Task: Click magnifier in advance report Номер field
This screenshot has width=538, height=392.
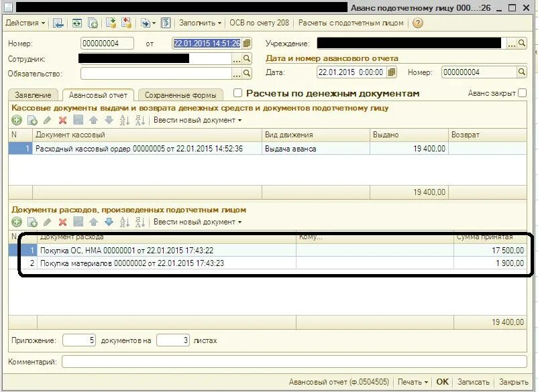Action: coord(521,72)
